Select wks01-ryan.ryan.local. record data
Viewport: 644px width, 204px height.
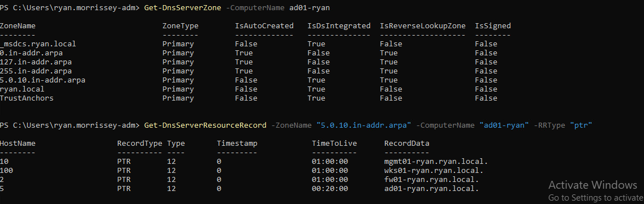433,170
